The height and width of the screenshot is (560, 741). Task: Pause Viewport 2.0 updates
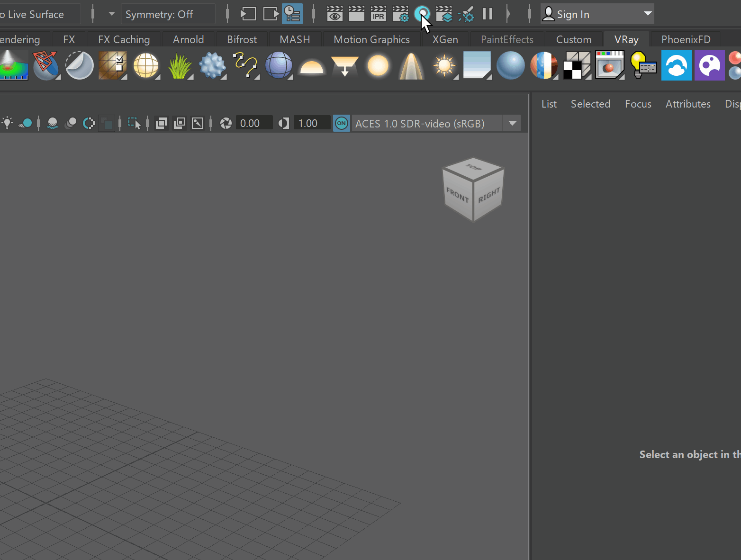pos(488,14)
